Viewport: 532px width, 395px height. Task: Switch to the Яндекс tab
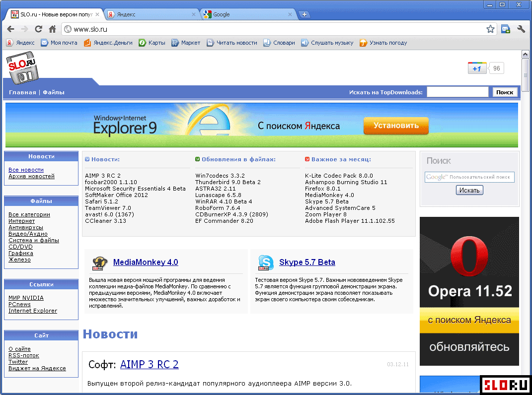point(152,14)
